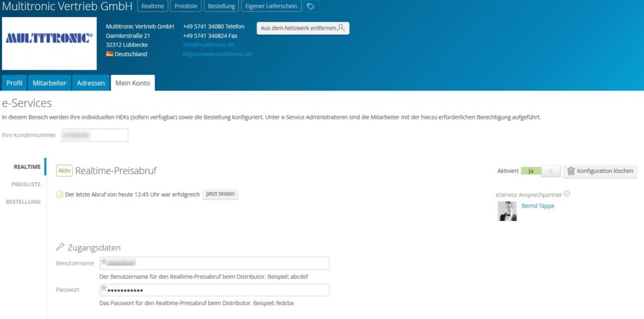This screenshot has height=319, width=644.
Task: Click Konfiguration löschen button
Action: [600, 171]
